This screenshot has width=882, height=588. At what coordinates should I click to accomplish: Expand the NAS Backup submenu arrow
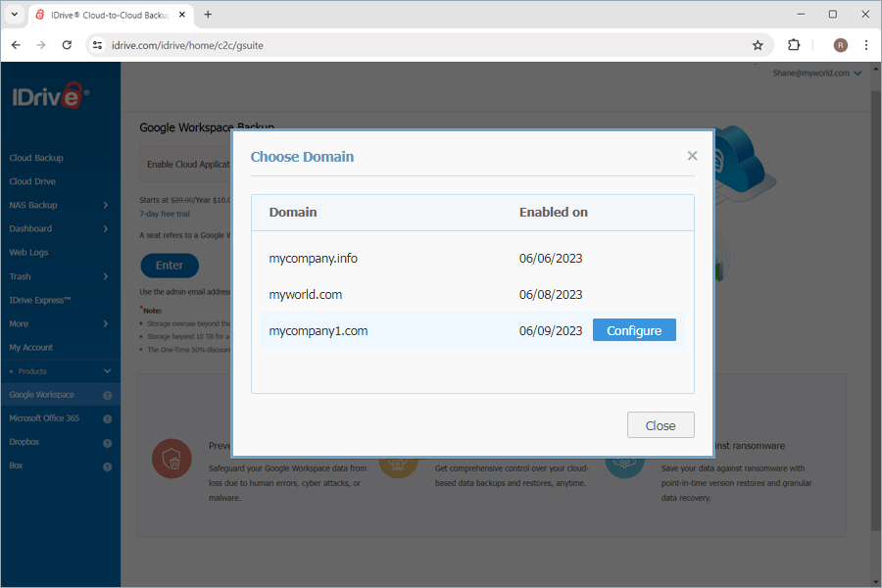(106, 205)
